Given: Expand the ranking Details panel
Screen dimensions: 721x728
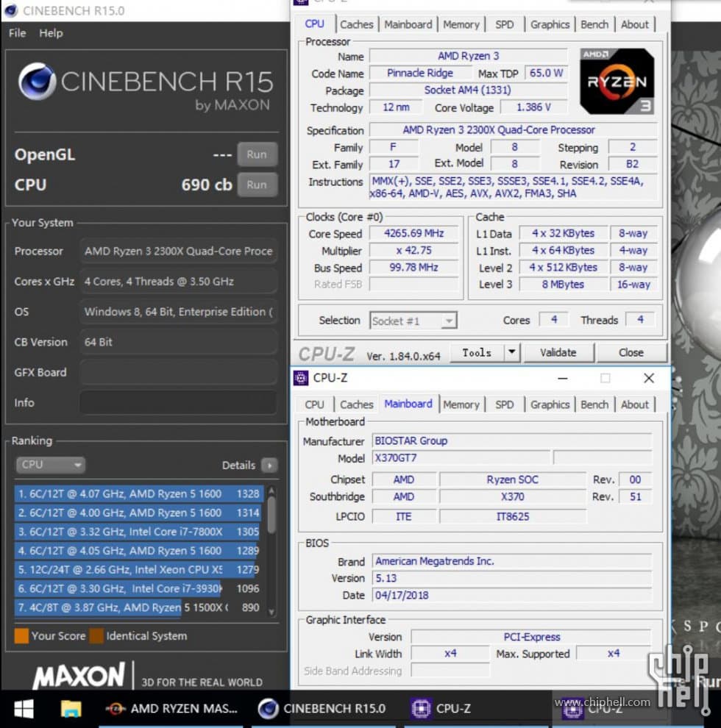Looking at the screenshot, I should (x=269, y=465).
